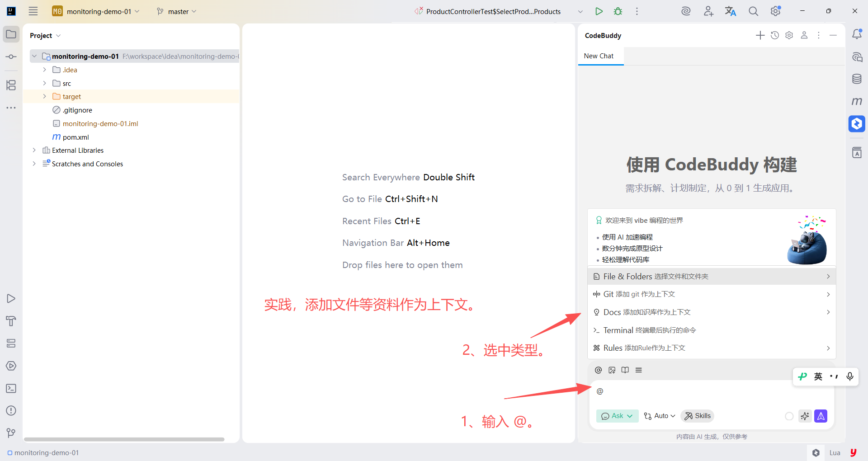Open the Terminal tool window
Screen dimensions: 868x461
(x=11, y=388)
